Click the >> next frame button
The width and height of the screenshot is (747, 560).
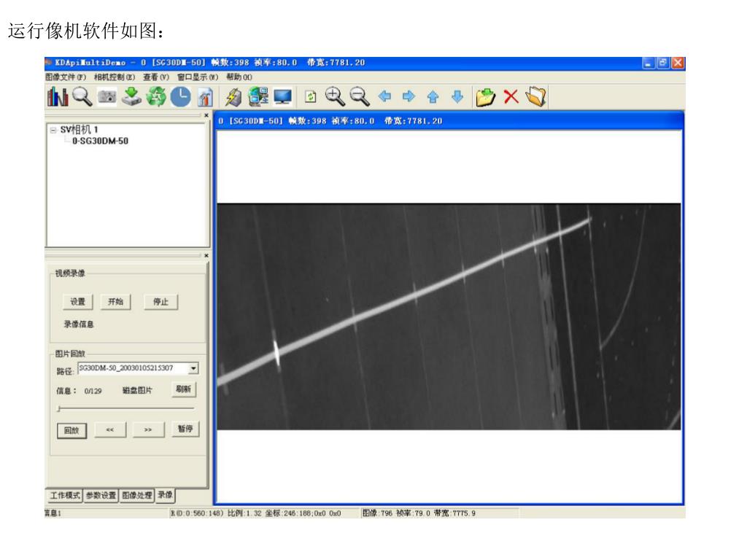tap(148, 430)
